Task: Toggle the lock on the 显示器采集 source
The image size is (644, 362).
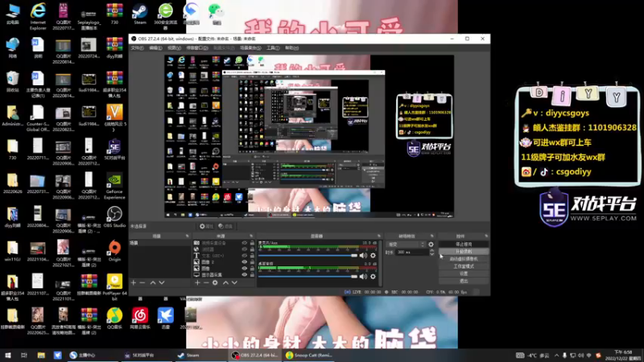Action: [x=252, y=274]
